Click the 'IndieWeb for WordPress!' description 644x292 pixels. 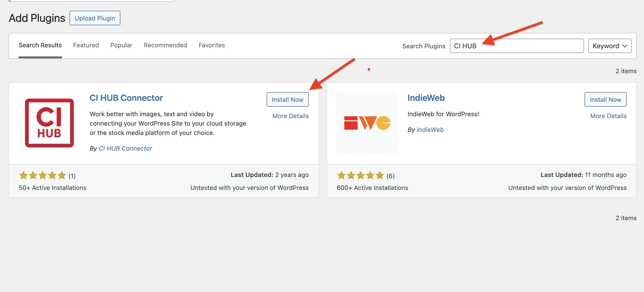pos(443,114)
